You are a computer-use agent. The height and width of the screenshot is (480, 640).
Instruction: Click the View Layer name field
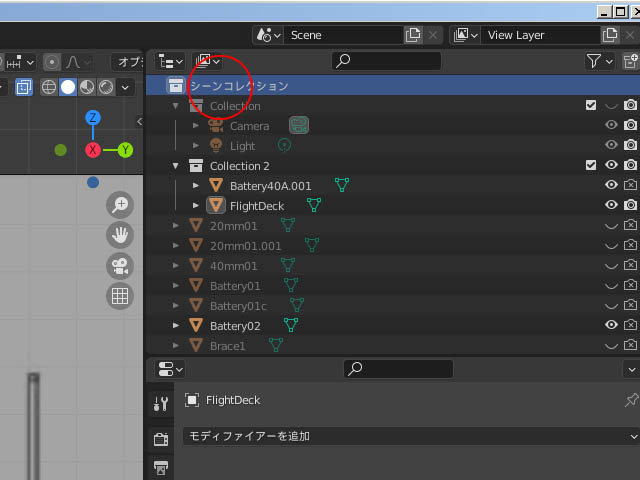coord(540,35)
